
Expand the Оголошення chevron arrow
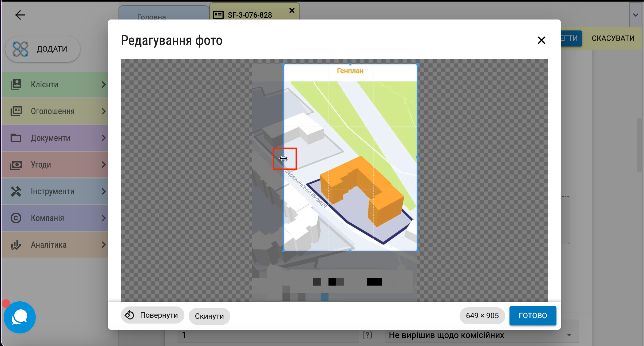[104, 111]
